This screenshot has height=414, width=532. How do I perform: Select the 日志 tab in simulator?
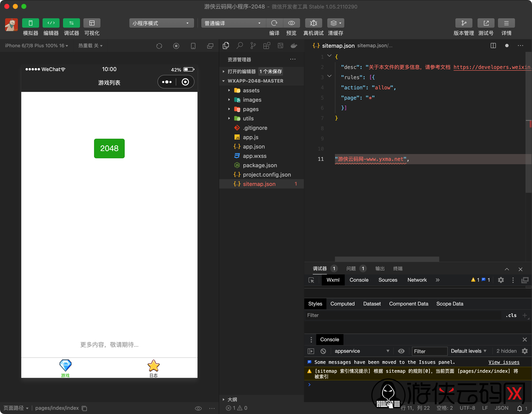pyautogui.click(x=153, y=368)
